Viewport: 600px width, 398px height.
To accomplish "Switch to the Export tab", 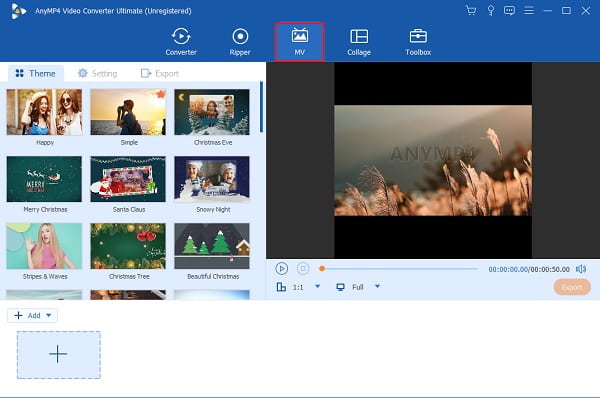I will point(160,73).
